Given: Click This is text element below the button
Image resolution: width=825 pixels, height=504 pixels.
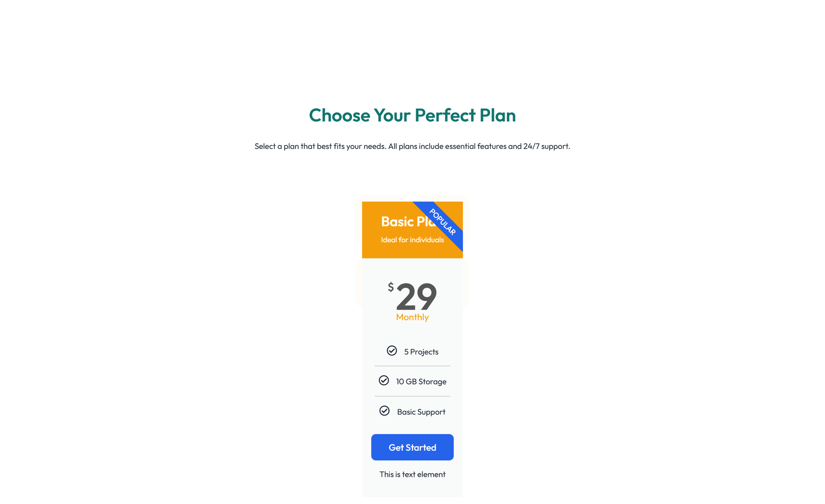Looking at the screenshot, I should (412, 474).
